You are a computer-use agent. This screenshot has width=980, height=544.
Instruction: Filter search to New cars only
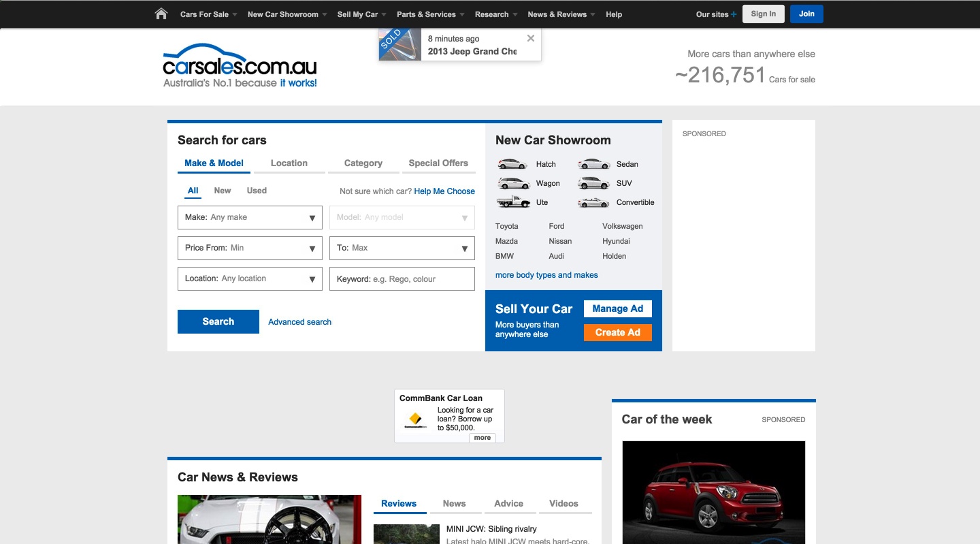pos(223,191)
